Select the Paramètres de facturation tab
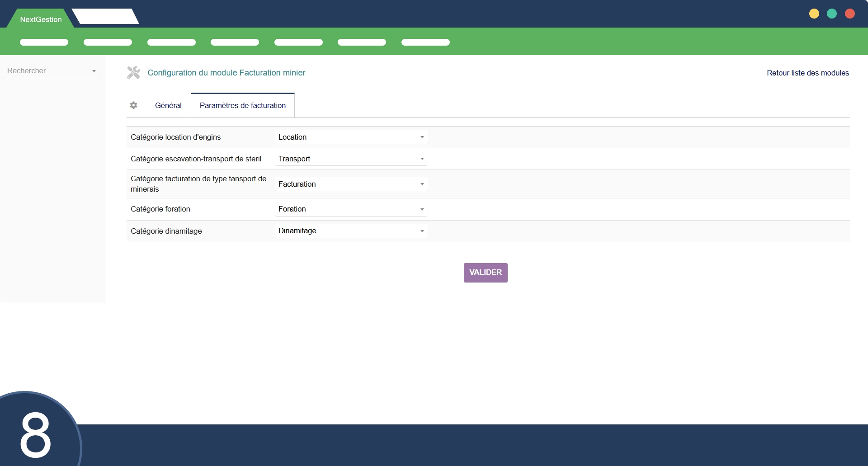The height and width of the screenshot is (466, 868). tap(242, 105)
